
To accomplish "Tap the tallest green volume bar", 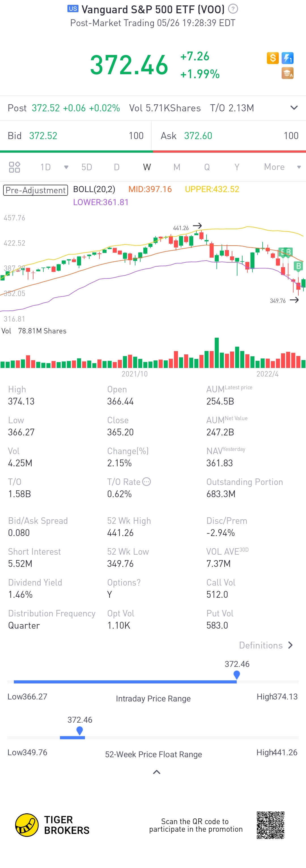I will pos(217,352).
